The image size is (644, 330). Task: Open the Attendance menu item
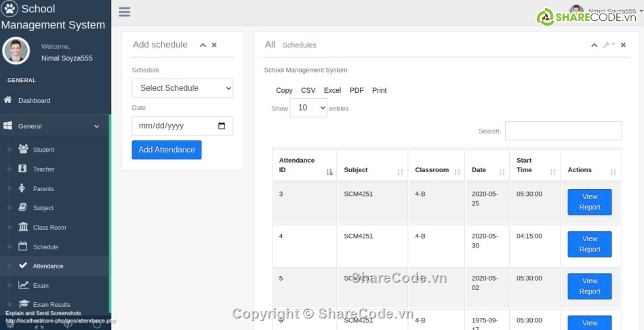pos(48,266)
